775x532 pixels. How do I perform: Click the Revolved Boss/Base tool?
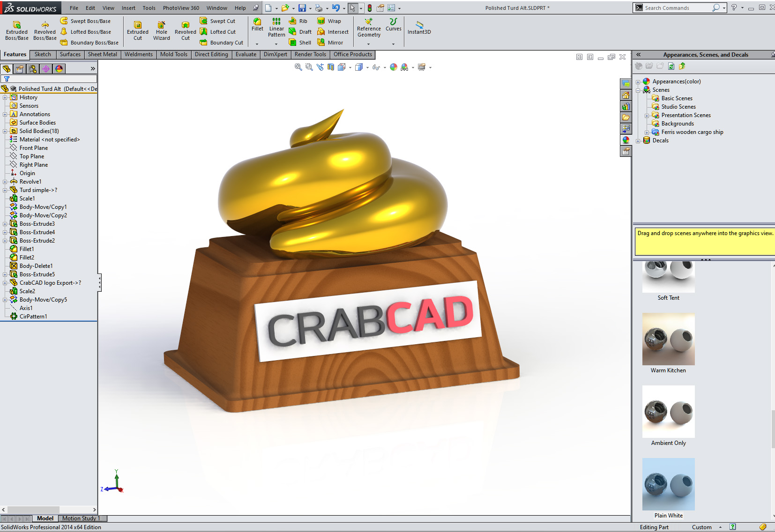(45, 31)
